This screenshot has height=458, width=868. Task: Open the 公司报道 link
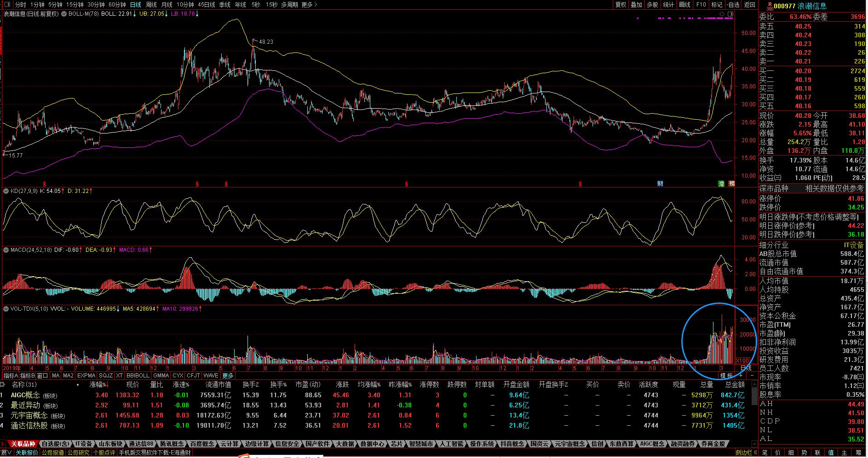click(x=53, y=452)
